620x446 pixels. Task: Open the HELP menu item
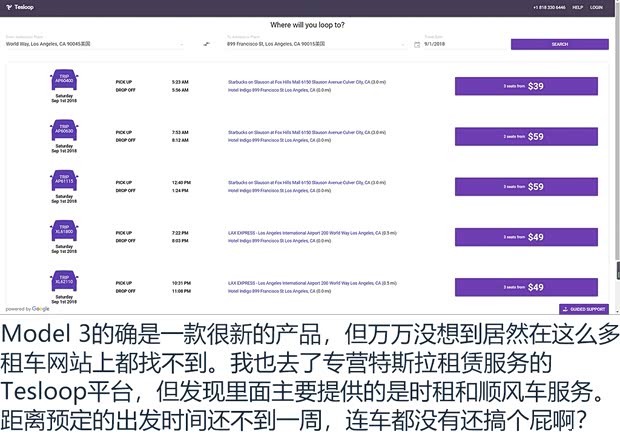pos(577,7)
